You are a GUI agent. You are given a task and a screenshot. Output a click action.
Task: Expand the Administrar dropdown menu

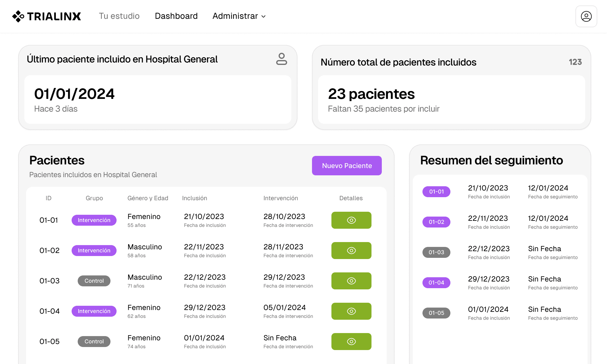tap(235, 16)
